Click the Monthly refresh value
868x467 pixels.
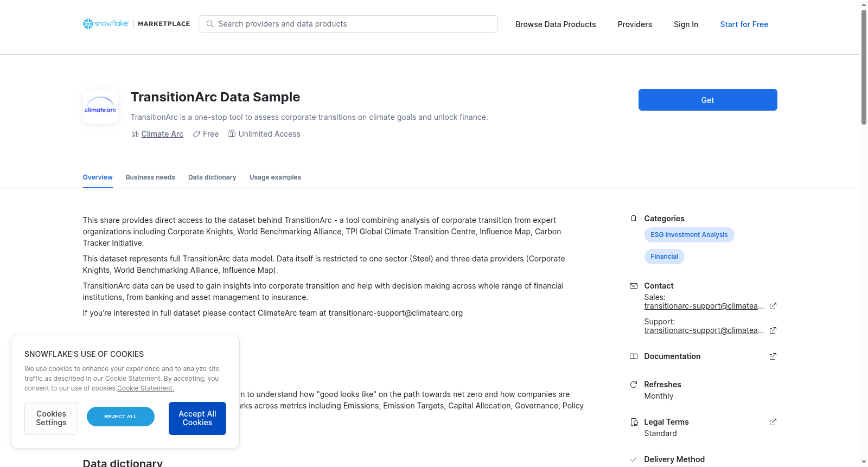click(x=659, y=396)
